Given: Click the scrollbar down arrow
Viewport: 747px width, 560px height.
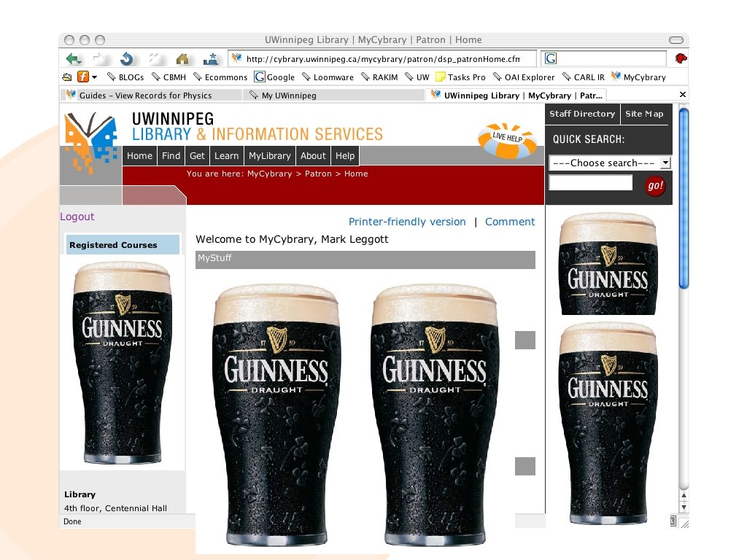Looking at the screenshot, I should [684, 507].
